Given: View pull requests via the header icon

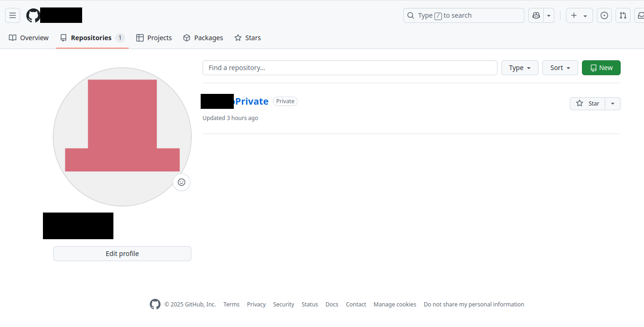Looking at the screenshot, I should 623,15.
